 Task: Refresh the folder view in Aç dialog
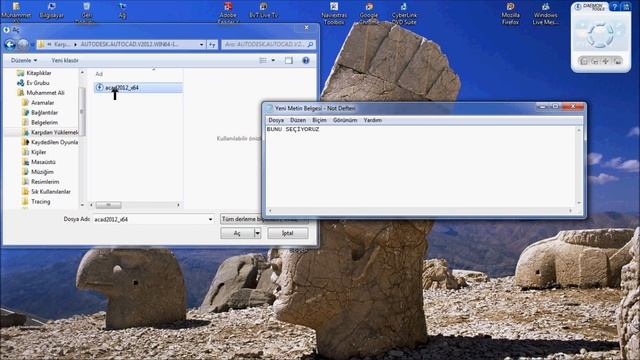[x=212, y=44]
